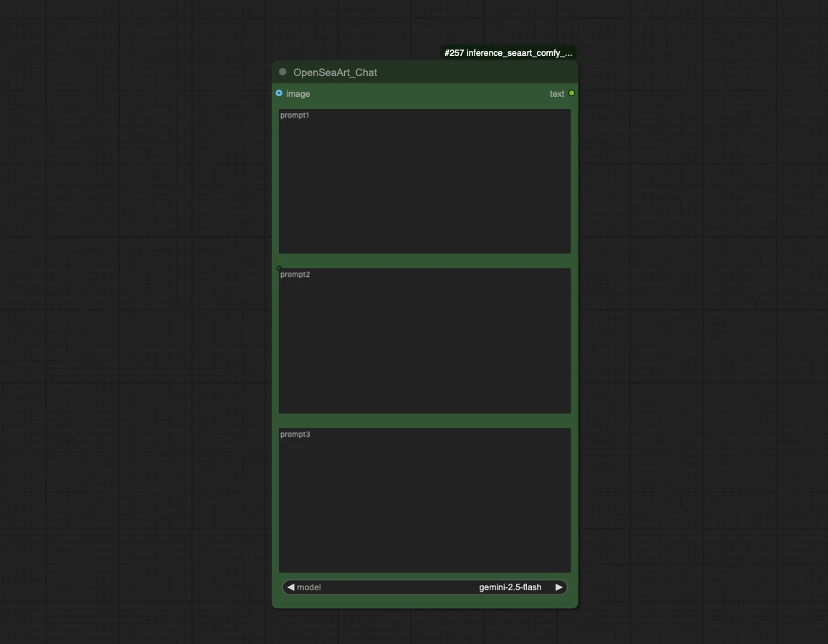The height and width of the screenshot is (644, 828).
Task: Click inside the prompt1 text area
Action: point(424,186)
